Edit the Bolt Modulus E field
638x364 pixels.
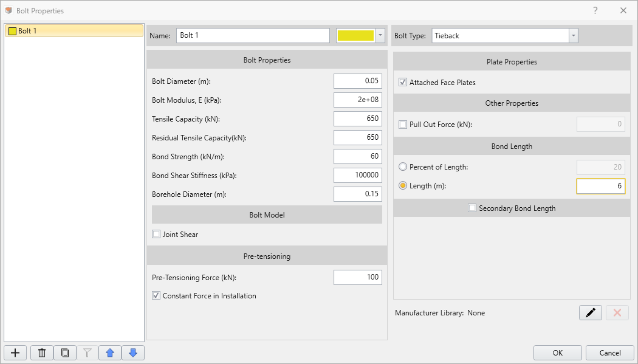tap(358, 100)
